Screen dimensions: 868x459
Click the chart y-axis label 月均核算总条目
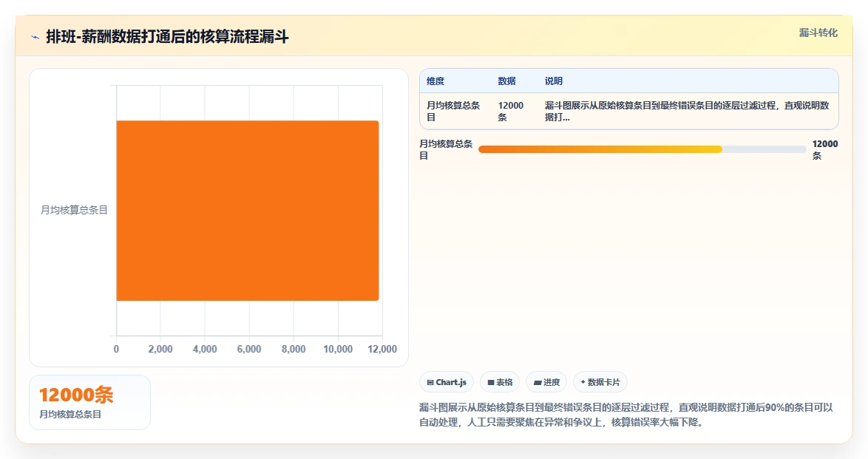pyautogui.click(x=74, y=210)
